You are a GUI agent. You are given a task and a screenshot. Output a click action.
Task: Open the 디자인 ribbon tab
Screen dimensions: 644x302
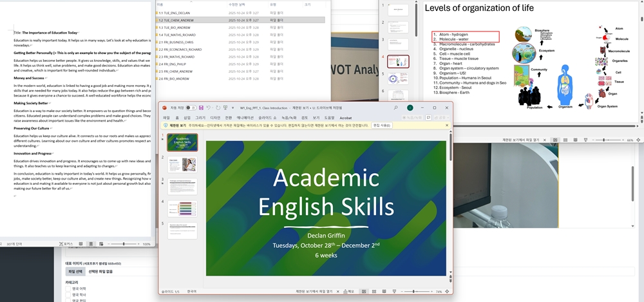click(x=215, y=118)
